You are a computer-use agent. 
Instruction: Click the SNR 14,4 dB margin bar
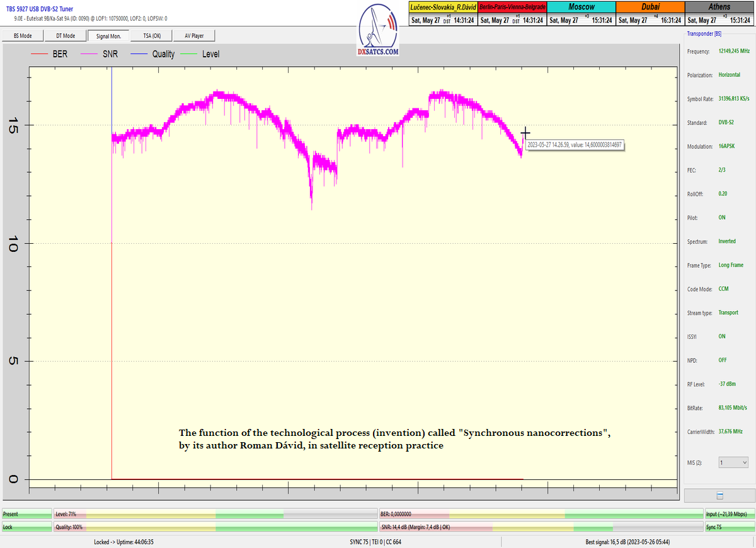pyautogui.click(x=541, y=527)
